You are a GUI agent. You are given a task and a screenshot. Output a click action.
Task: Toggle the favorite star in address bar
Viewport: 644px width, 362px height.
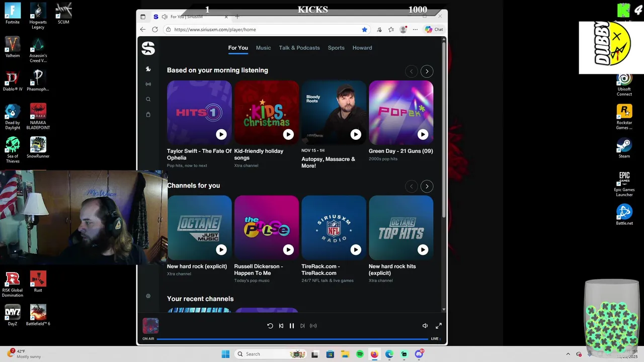click(364, 30)
